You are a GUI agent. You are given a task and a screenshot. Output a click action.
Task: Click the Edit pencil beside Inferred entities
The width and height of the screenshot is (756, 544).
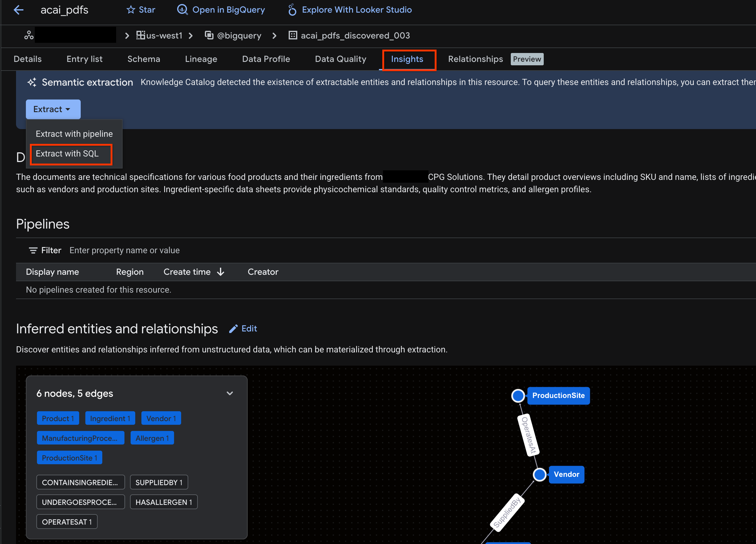[x=233, y=329]
